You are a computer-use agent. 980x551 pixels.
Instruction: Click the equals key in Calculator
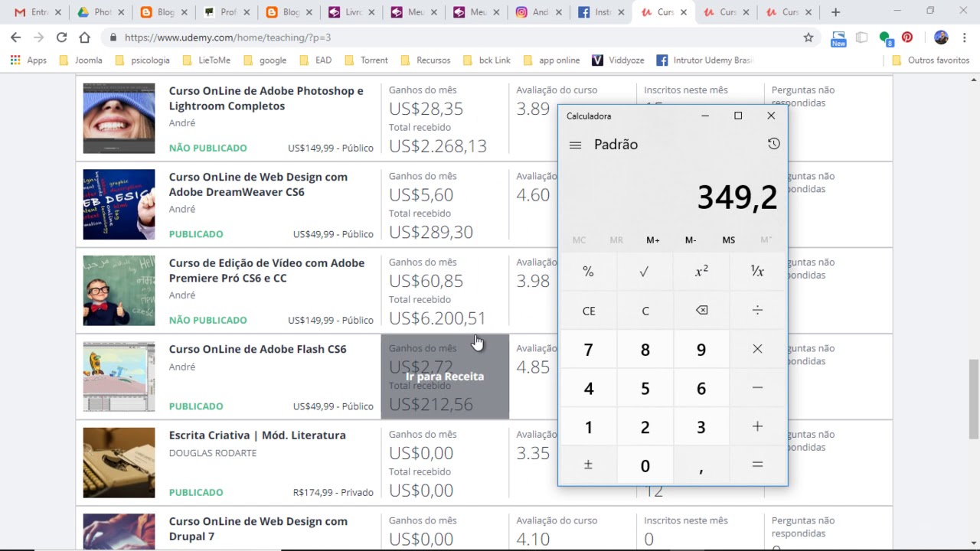coord(757,465)
